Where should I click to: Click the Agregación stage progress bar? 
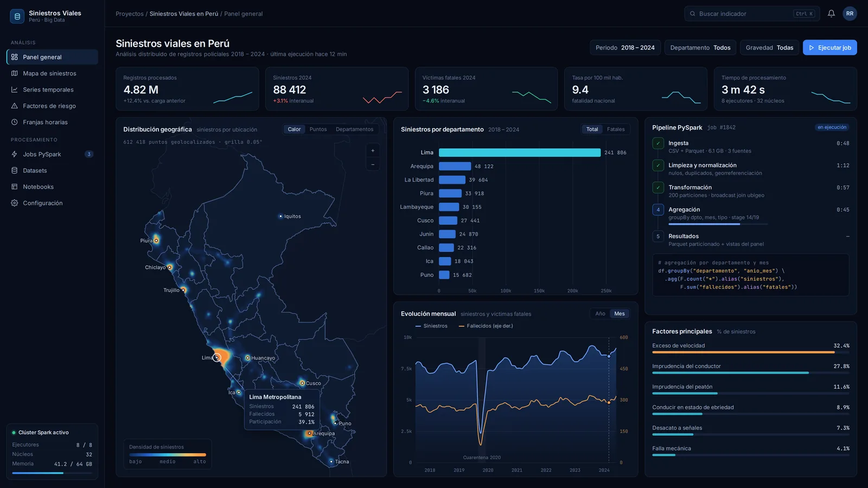click(x=718, y=224)
